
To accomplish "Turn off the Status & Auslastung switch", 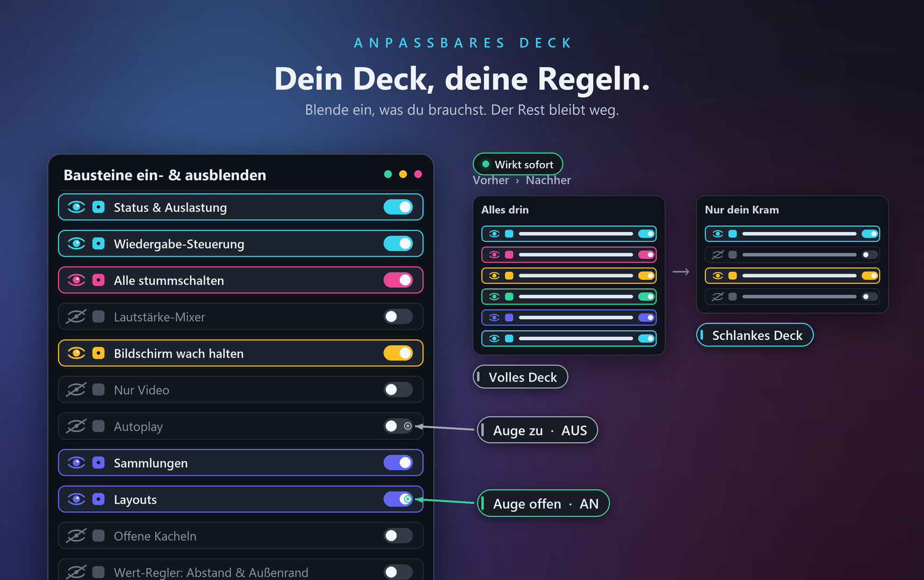I will coord(398,207).
